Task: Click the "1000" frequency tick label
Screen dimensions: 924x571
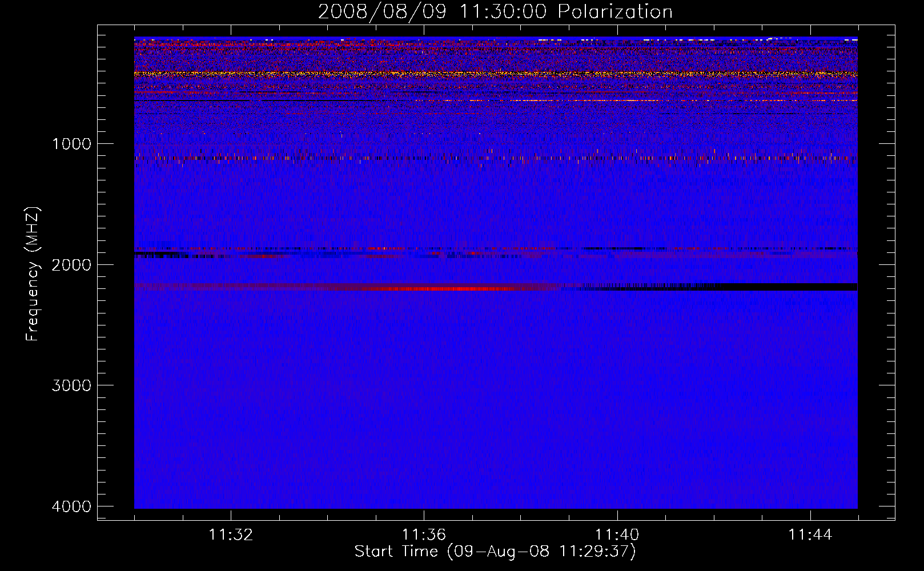Action: (x=71, y=143)
